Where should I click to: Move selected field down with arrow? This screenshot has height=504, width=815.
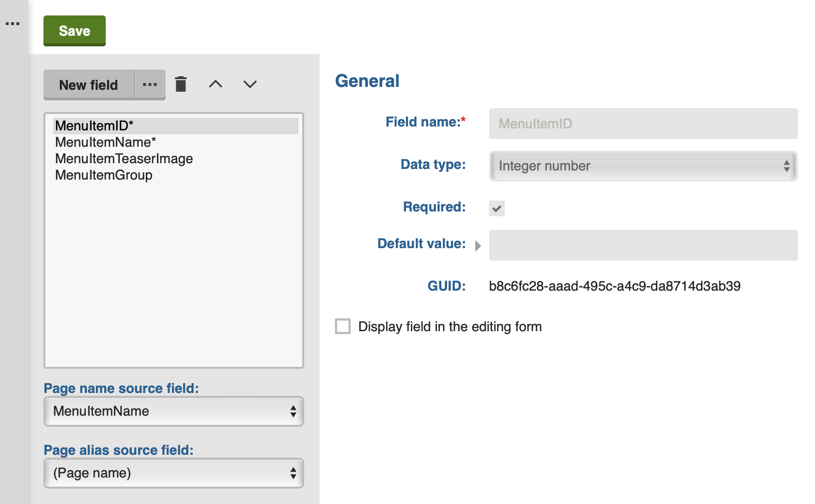click(250, 84)
